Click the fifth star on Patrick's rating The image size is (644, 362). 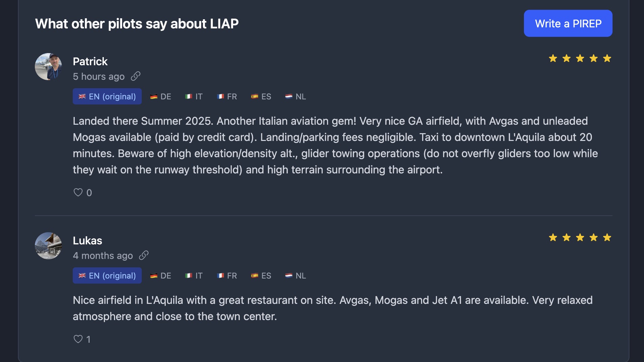(x=607, y=58)
